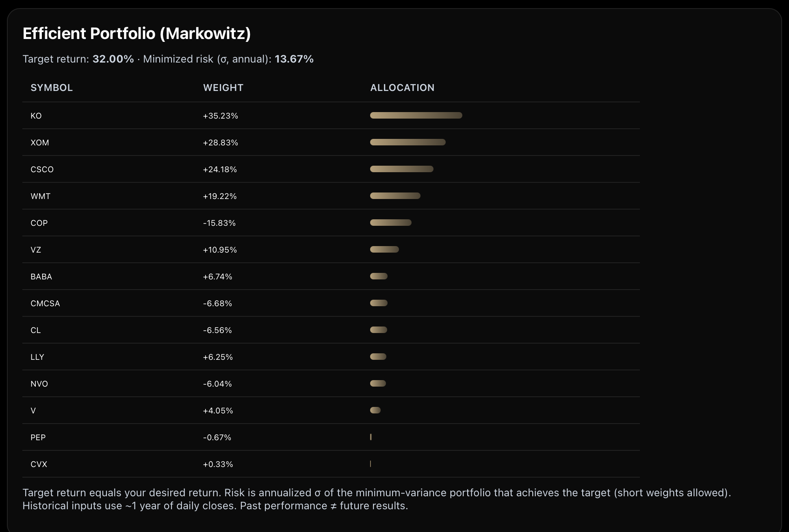This screenshot has width=789, height=532.
Task: Click the -0.67% weight value for PEP
Action: pyautogui.click(x=217, y=437)
